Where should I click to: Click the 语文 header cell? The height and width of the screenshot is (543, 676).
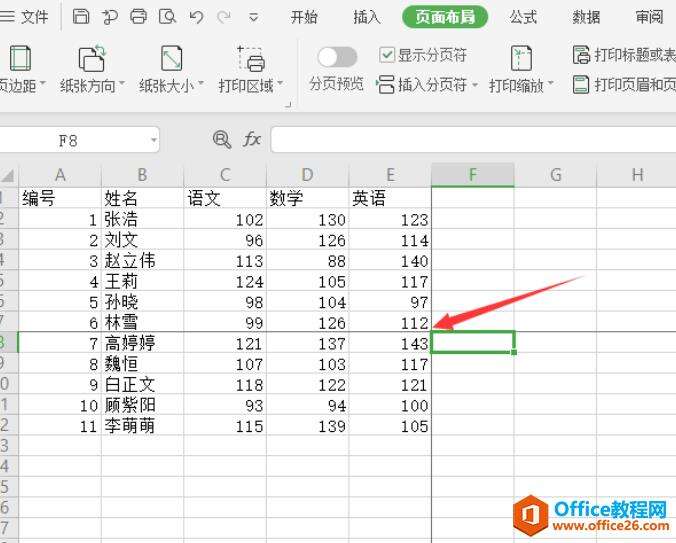(x=225, y=198)
